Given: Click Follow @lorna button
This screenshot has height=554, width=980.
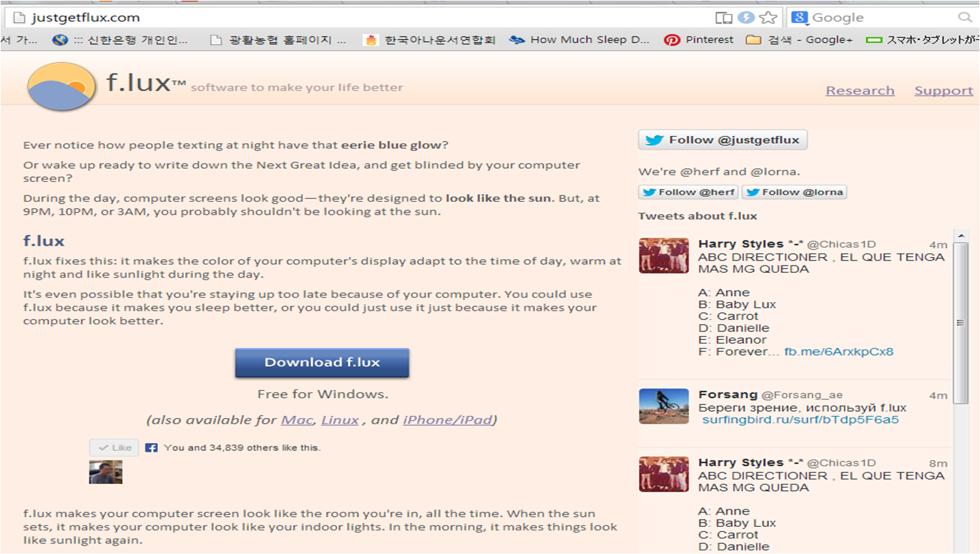Looking at the screenshot, I should click(x=794, y=192).
